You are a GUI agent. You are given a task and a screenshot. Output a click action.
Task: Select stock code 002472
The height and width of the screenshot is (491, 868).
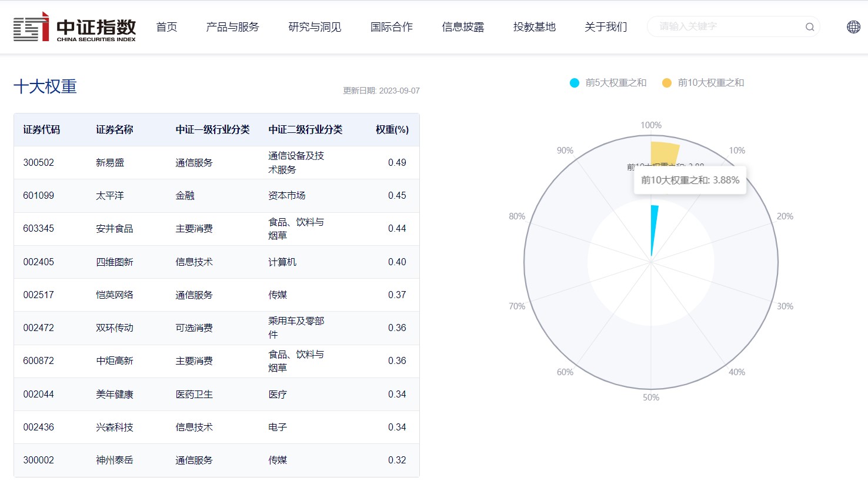coord(38,328)
